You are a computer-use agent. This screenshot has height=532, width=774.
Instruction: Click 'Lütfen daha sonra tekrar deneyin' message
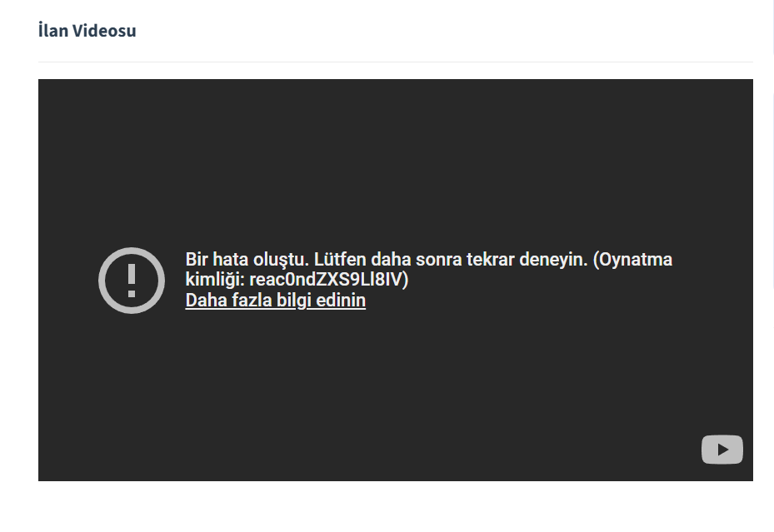click(x=451, y=260)
